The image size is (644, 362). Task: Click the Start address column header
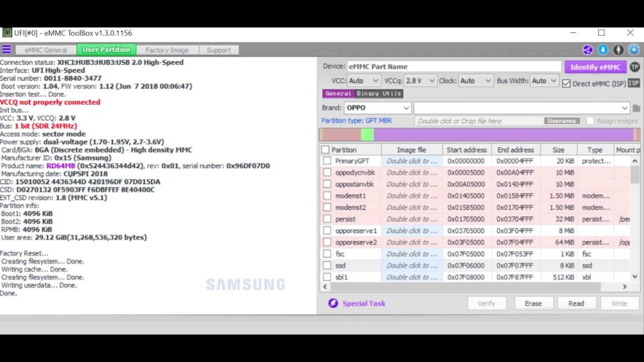pos(466,150)
